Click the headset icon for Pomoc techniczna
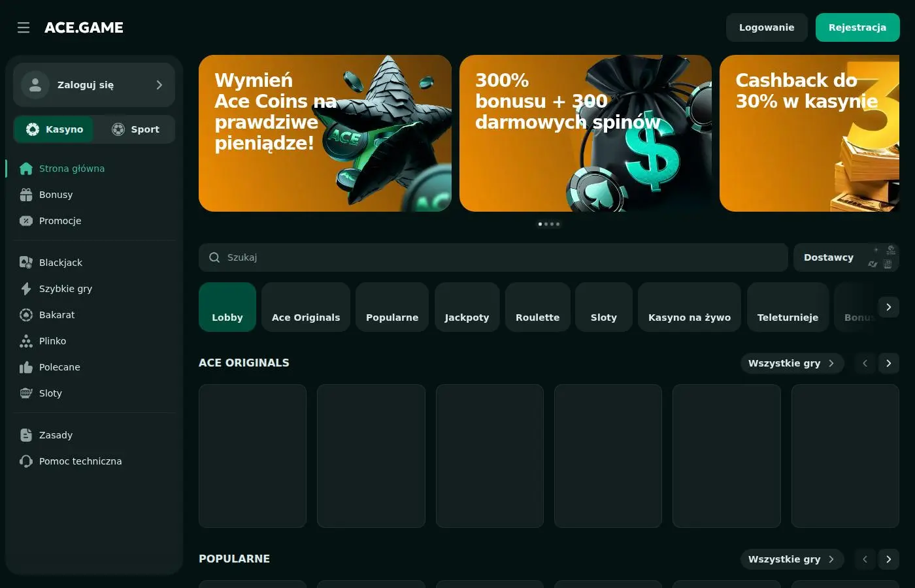The width and height of the screenshot is (915, 588). 26,461
